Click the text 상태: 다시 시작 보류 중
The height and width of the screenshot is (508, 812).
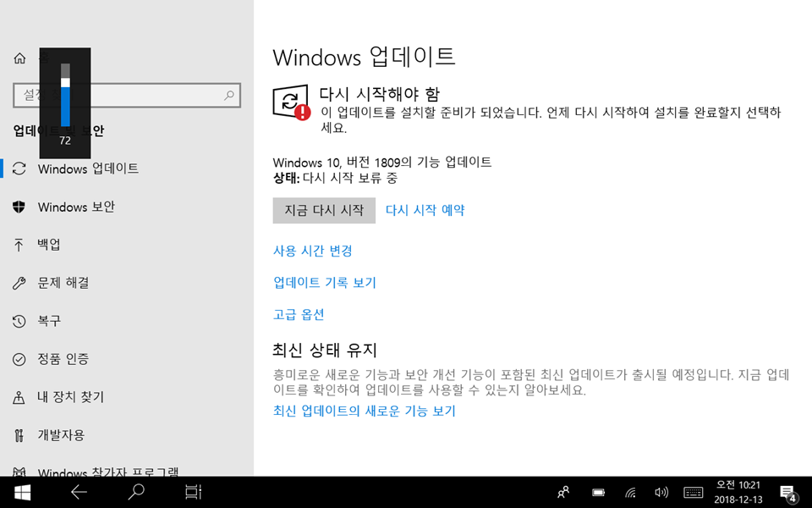[x=335, y=179]
